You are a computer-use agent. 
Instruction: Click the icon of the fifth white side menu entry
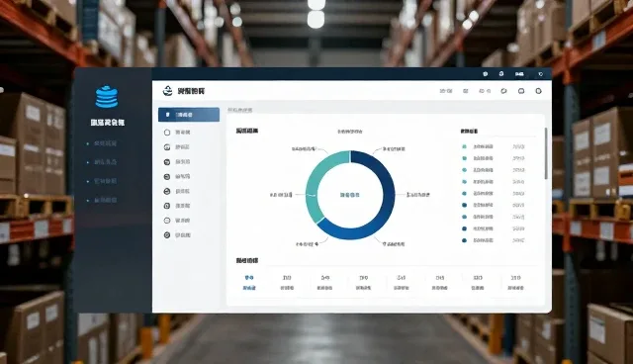167,176
